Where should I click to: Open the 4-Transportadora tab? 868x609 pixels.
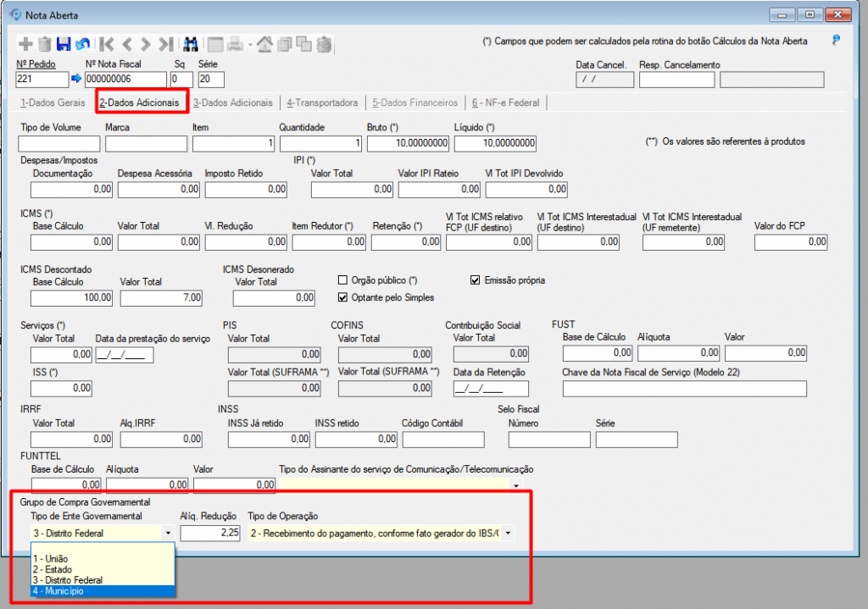(x=322, y=103)
